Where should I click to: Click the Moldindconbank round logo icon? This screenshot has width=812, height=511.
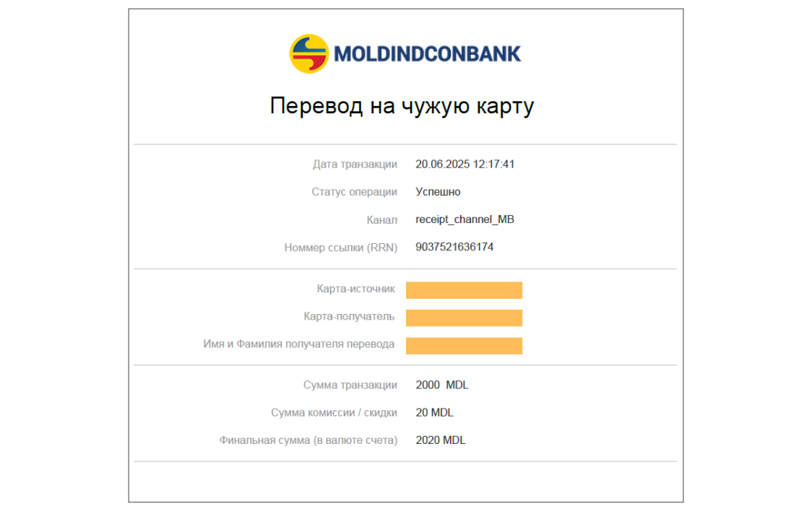(309, 53)
